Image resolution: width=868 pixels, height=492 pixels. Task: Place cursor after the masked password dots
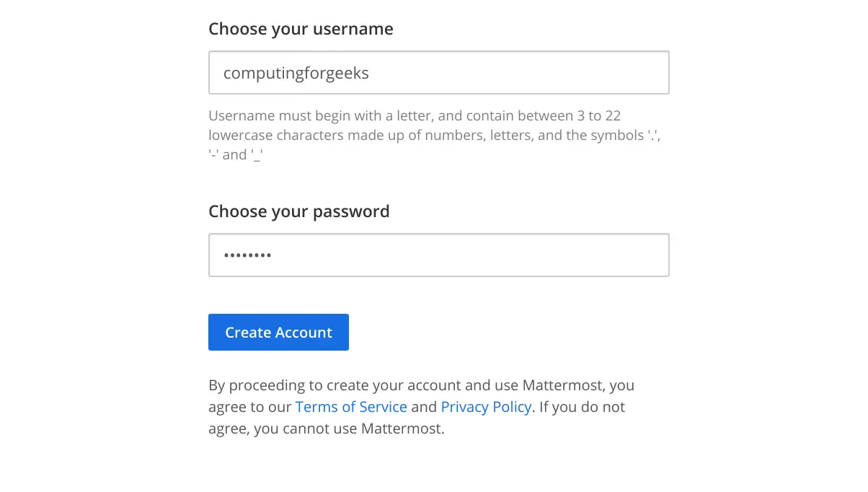[273, 255]
